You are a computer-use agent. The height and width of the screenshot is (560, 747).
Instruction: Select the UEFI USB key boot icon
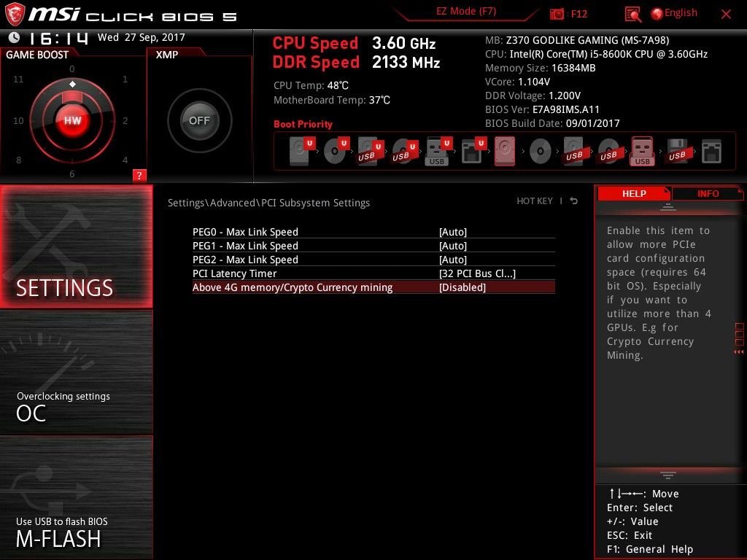point(438,151)
